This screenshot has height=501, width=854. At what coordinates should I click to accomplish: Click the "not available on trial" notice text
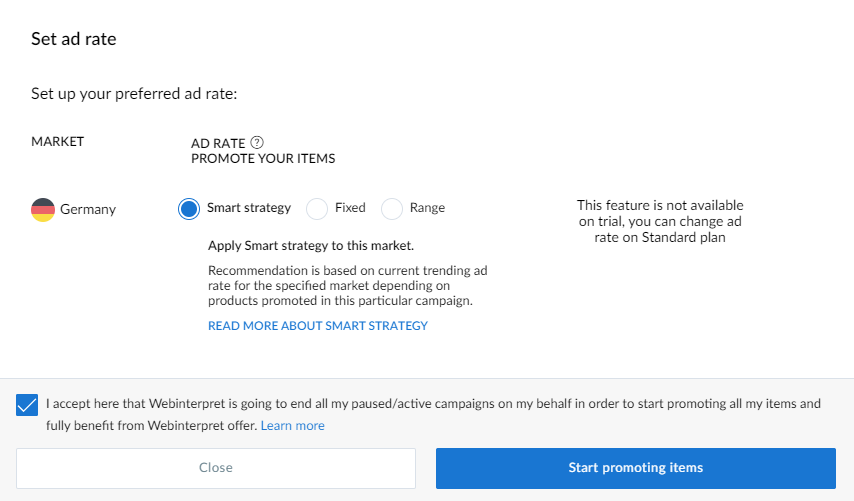click(660, 221)
